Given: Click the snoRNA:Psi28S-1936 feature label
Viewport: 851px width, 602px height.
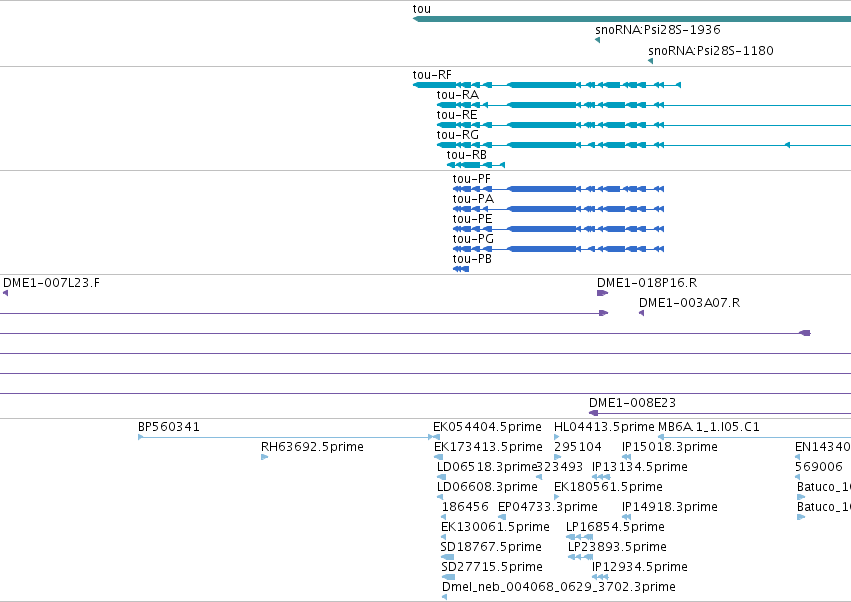Looking at the screenshot, I should tap(658, 29).
